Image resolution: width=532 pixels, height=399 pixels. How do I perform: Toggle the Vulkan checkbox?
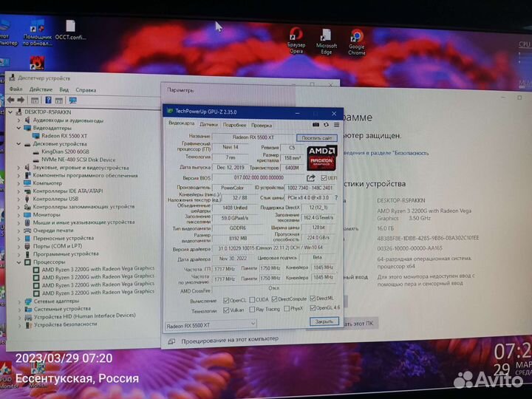click(226, 310)
